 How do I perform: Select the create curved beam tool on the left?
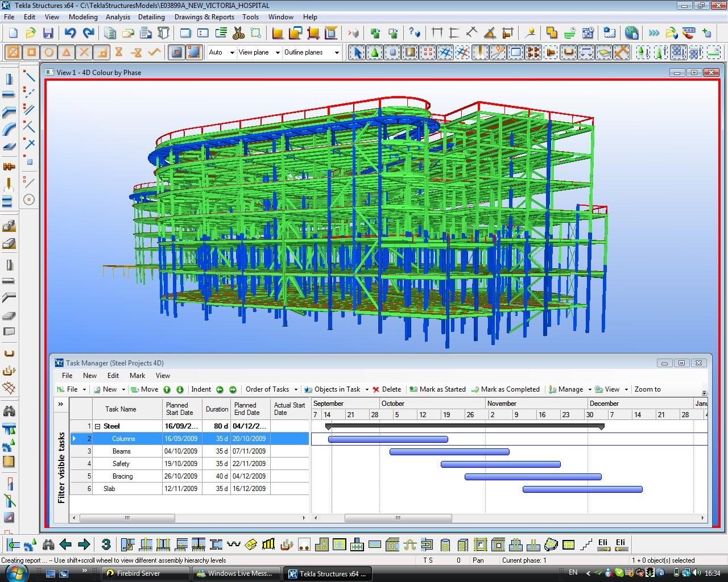click(9, 129)
